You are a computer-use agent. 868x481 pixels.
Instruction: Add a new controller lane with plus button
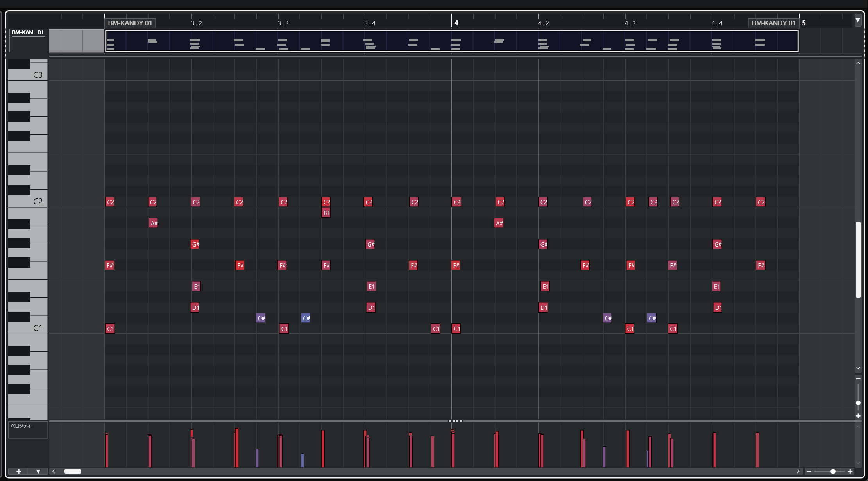(x=18, y=471)
